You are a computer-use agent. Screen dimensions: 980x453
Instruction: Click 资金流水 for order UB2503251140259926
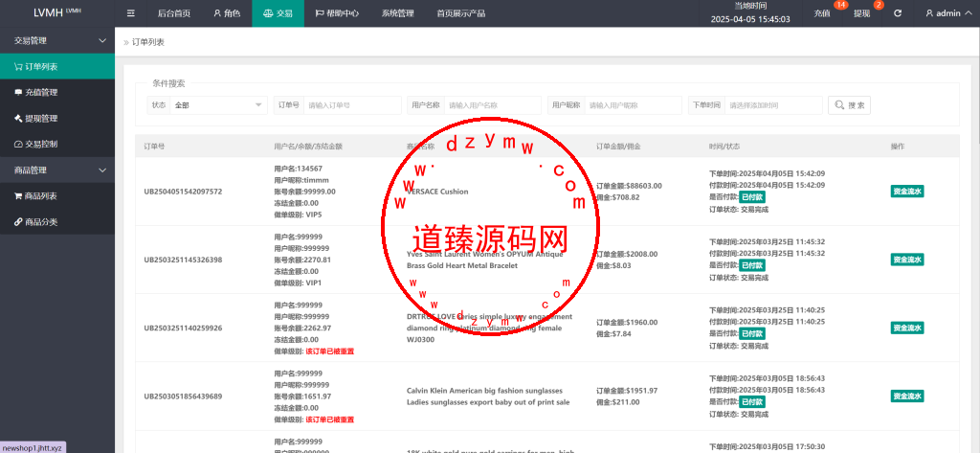907,328
